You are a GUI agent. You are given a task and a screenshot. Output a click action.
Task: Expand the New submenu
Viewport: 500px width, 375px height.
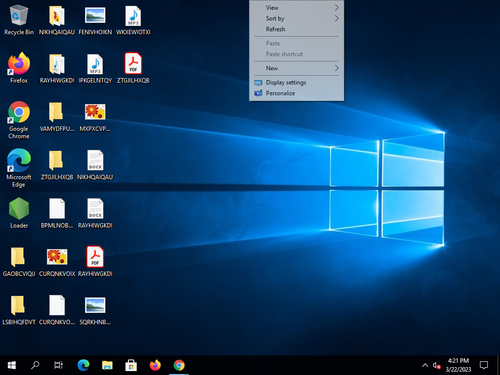(297, 68)
